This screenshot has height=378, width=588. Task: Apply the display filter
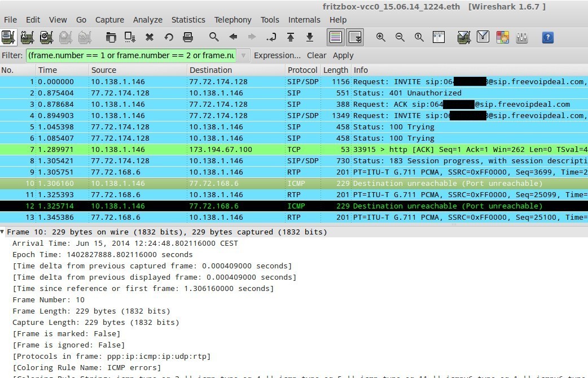coord(343,55)
